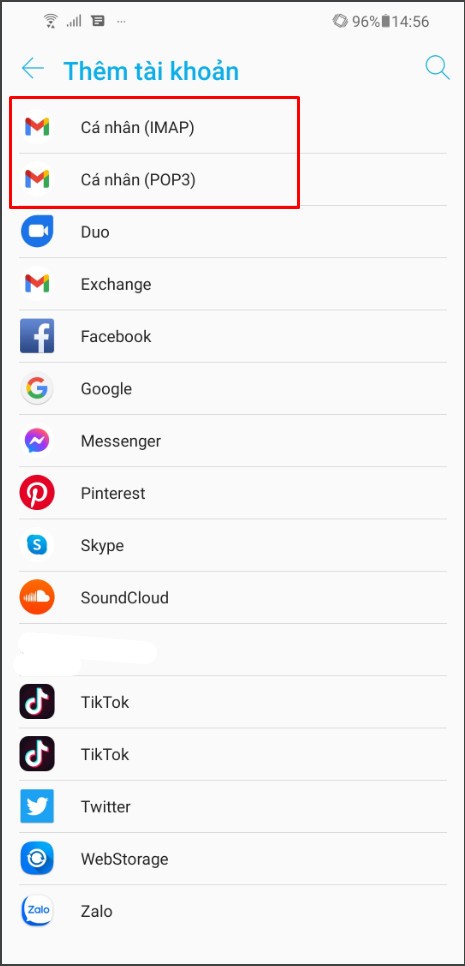465x966 pixels.
Task: Tap the Pinterest logo icon
Action: click(x=37, y=493)
